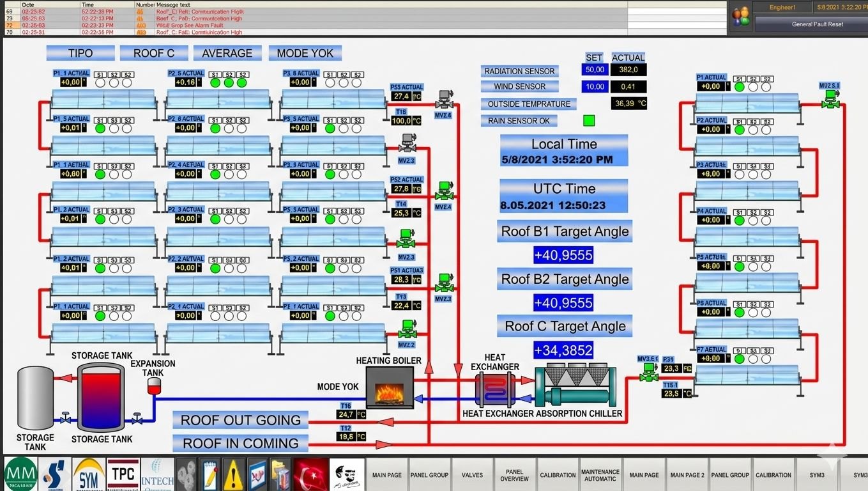Open the MAIN PAGE 2 tab
This screenshot has height=491, width=868.
pyautogui.click(x=687, y=475)
